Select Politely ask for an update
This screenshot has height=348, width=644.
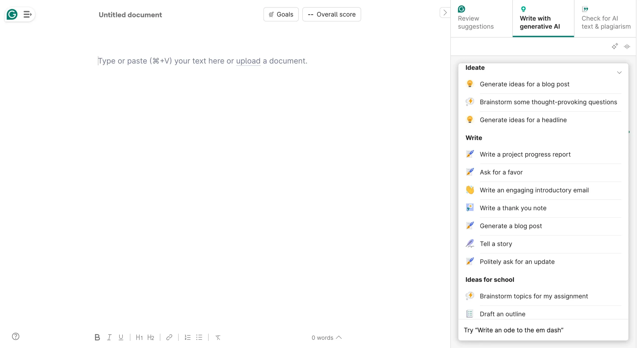pyautogui.click(x=543, y=261)
